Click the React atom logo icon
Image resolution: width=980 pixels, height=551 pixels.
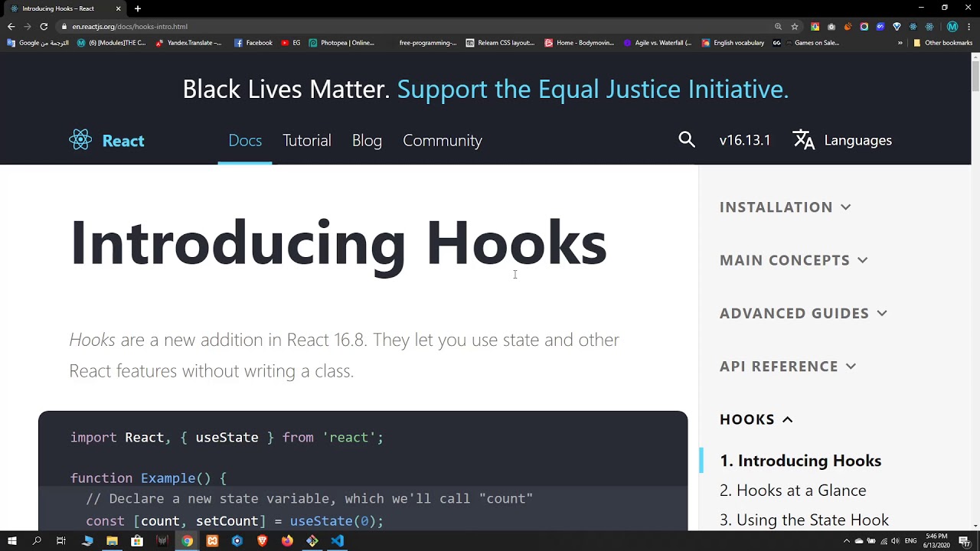click(80, 140)
